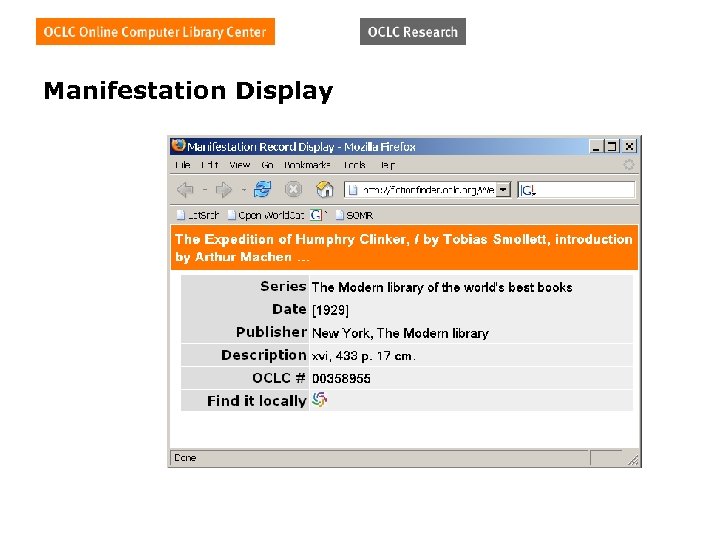Open the Bookmarks menu
The height and width of the screenshot is (540, 720).
tap(307, 164)
